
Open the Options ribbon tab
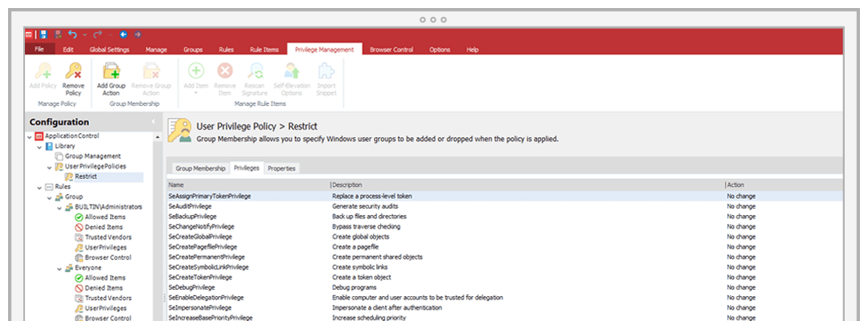[440, 50]
